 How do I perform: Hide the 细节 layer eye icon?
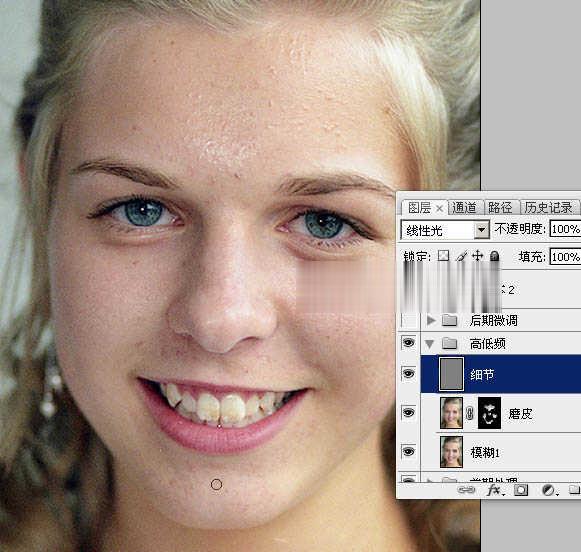click(x=408, y=373)
